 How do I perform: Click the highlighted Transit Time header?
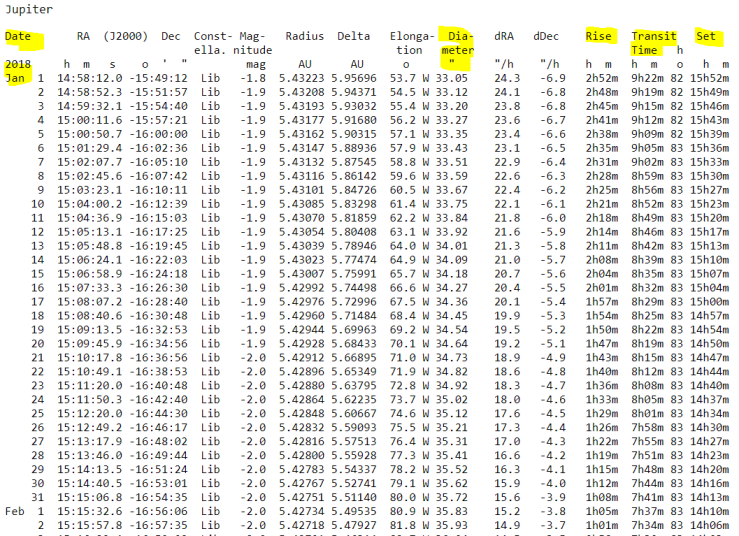[652, 43]
